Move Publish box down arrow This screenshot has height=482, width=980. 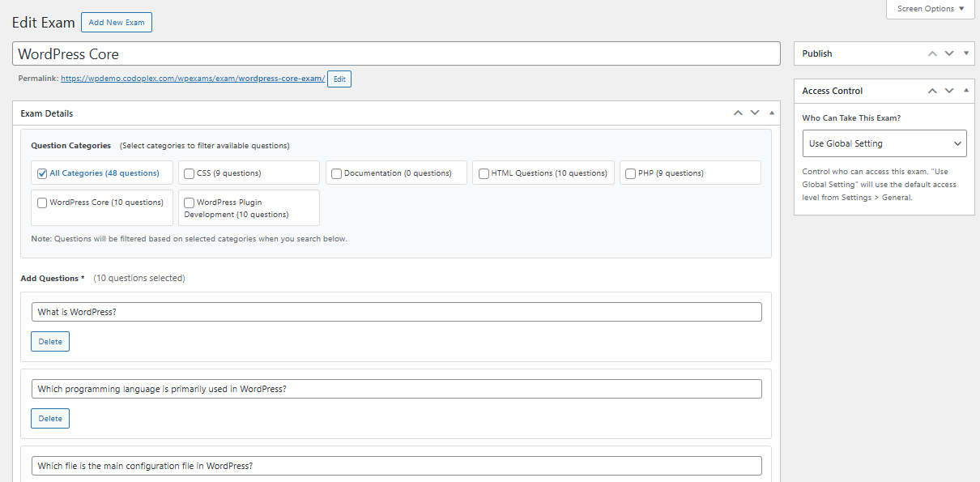(949, 53)
